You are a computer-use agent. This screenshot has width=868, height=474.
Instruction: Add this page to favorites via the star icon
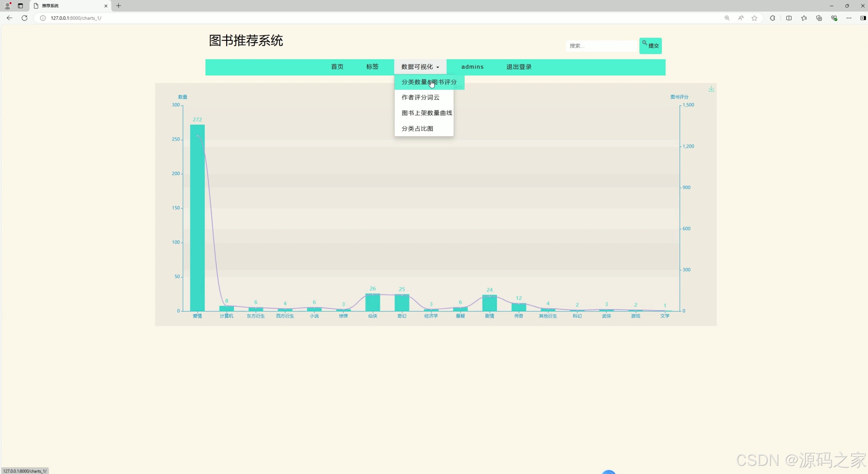(754, 18)
